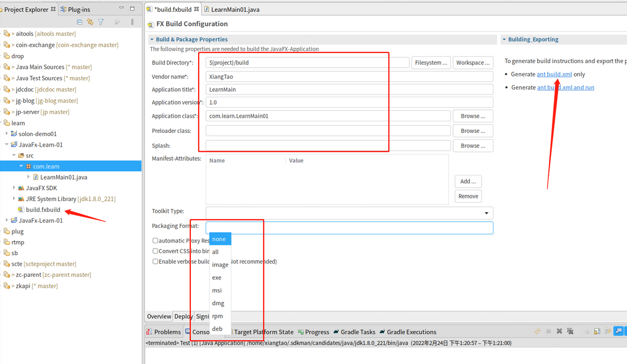Switch to the Plug-ins tab
Image resolution: width=627 pixels, height=364 pixels.
click(75, 9)
